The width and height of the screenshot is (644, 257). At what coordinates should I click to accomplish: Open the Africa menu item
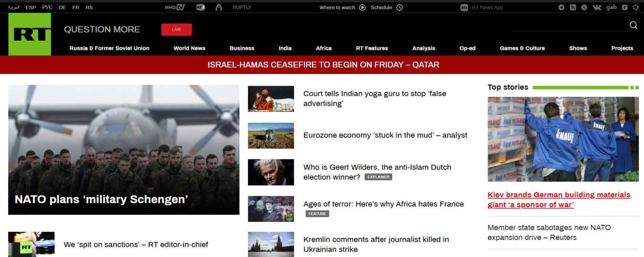coord(324,48)
